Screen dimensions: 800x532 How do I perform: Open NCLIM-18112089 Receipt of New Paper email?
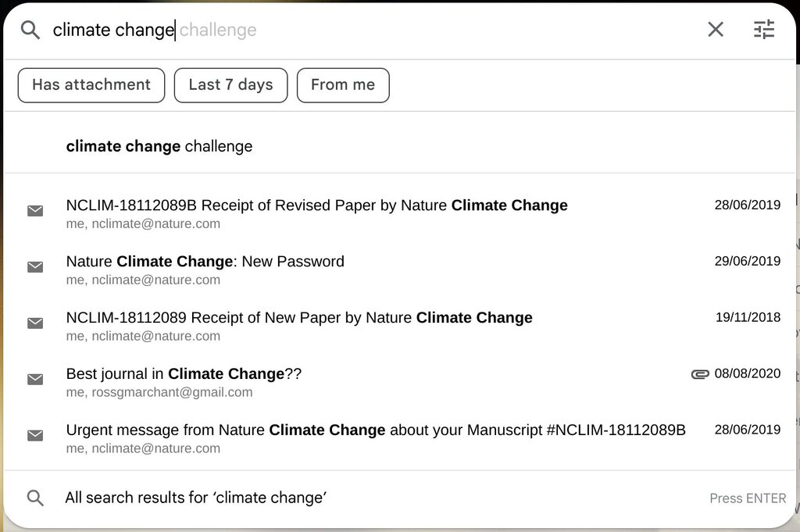pyautogui.click(x=399, y=326)
